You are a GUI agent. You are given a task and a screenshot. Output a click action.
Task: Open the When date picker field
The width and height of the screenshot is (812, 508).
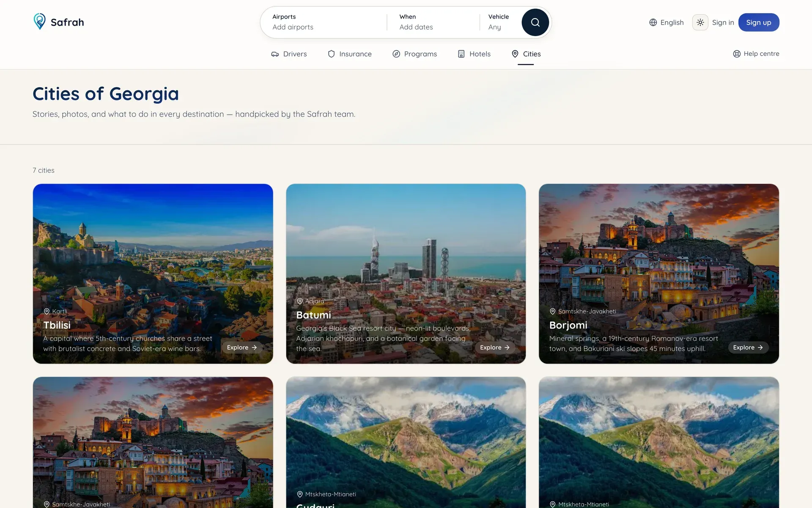pyautogui.click(x=433, y=22)
